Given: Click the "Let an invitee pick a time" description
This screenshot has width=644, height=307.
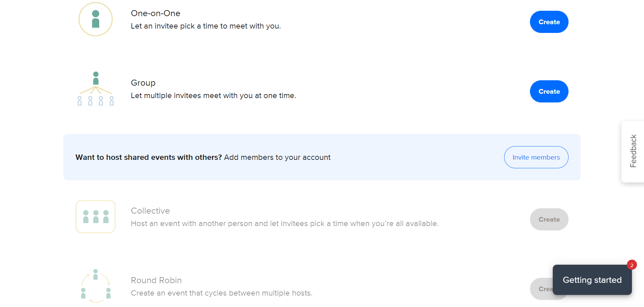Looking at the screenshot, I should pyautogui.click(x=206, y=26).
